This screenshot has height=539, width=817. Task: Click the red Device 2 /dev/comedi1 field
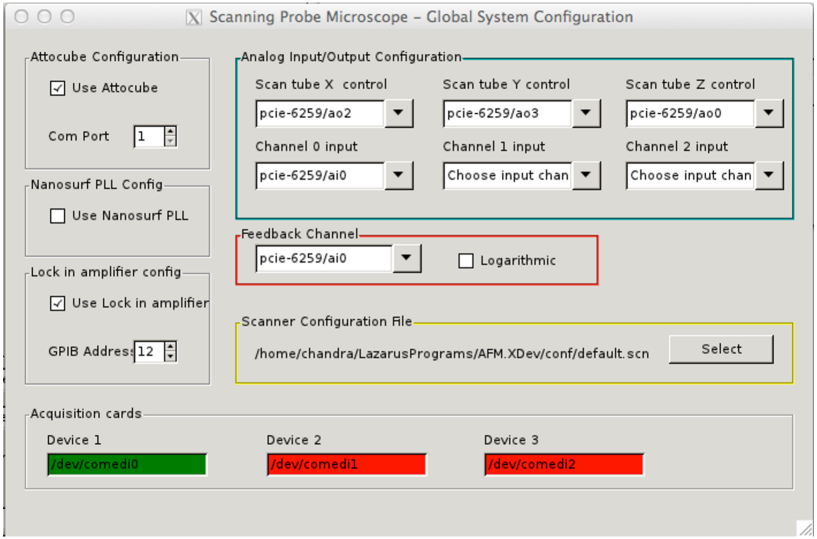pos(346,464)
